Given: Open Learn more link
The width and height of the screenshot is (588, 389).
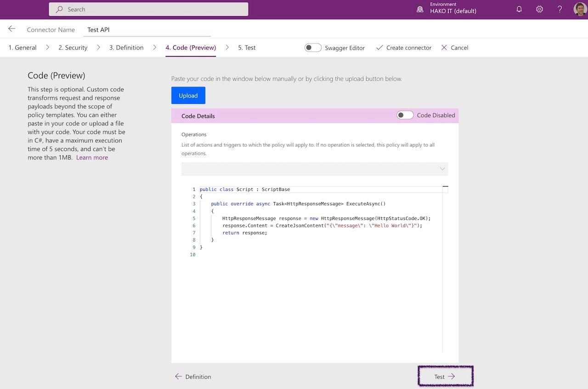Looking at the screenshot, I should click(92, 158).
